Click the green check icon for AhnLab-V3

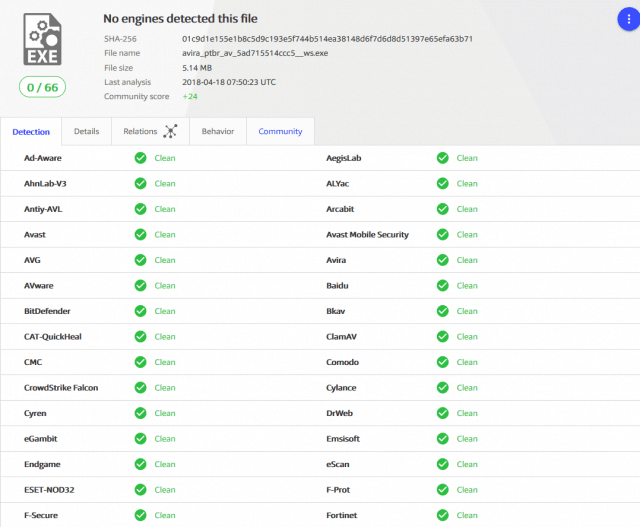point(140,184)
